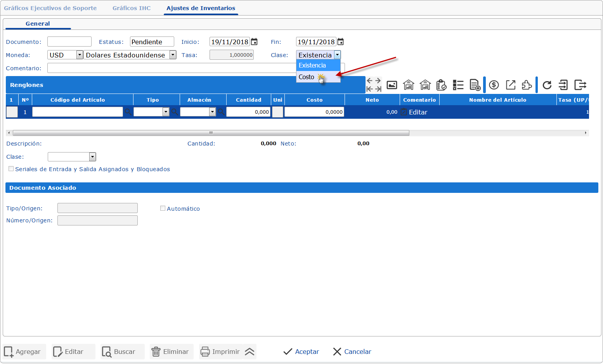Check Seriales de Entrada y Salida option
Viewport: 603px width, 364px height.
11,169
